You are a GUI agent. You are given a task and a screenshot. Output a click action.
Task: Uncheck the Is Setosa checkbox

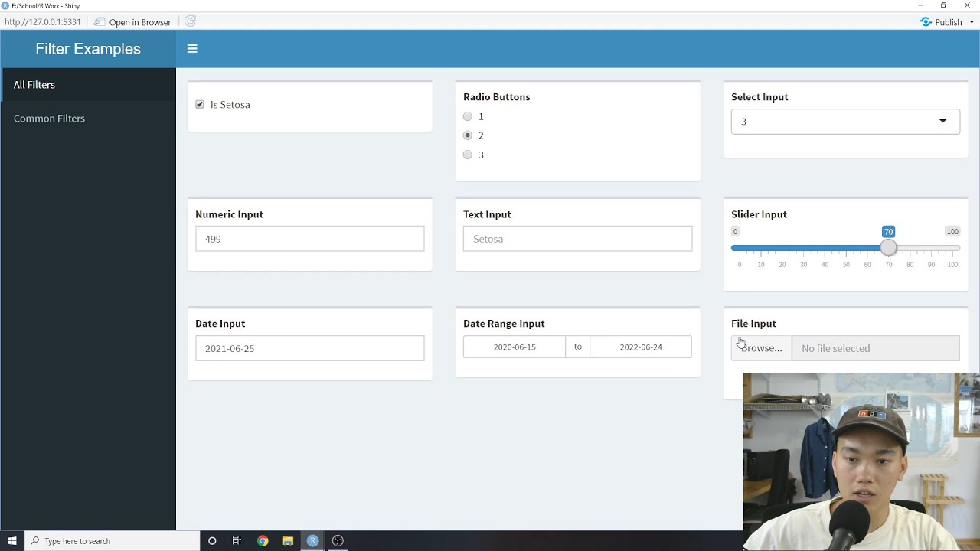(x=200, y=105)
